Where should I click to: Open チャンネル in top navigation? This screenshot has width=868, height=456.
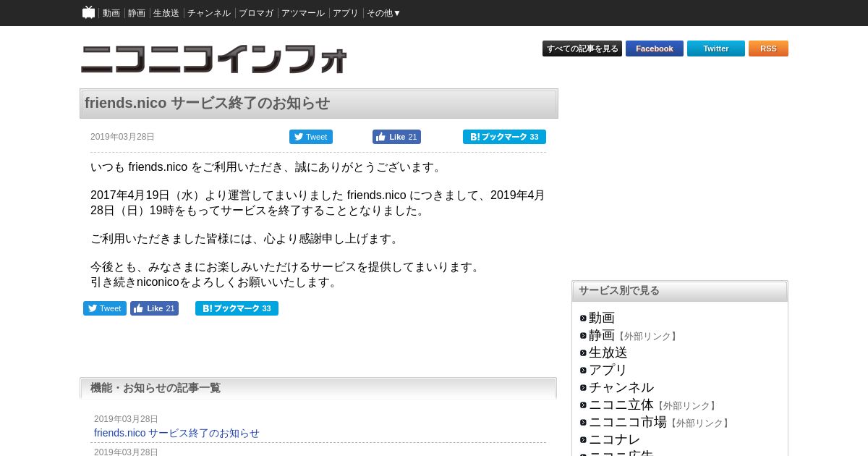[x=209, y=13]
